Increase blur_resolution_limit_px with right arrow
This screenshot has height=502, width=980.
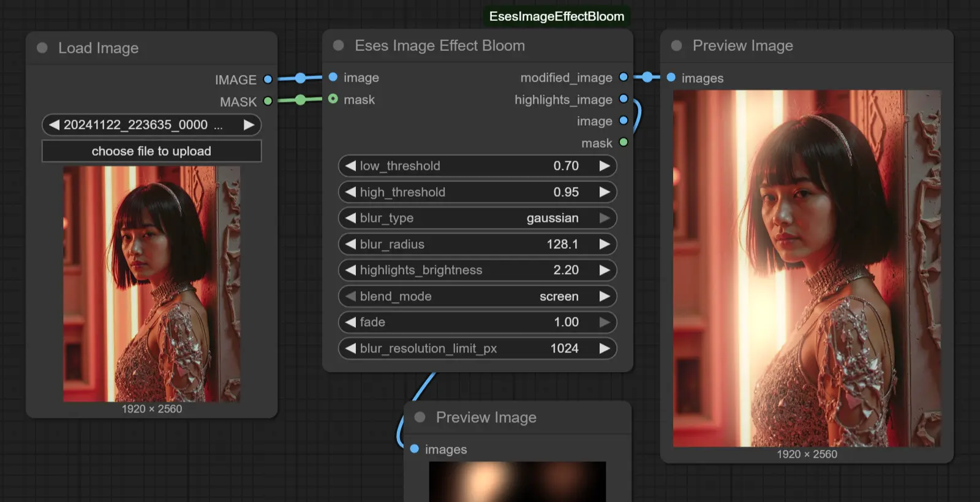coord(605,348)
